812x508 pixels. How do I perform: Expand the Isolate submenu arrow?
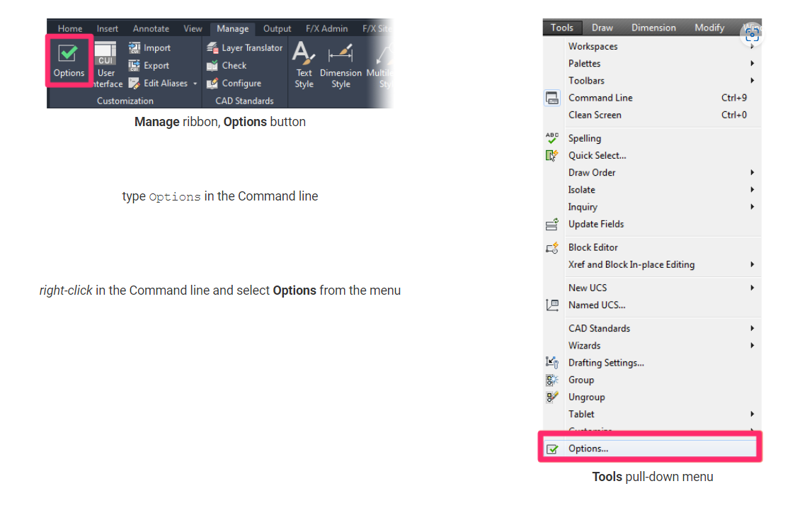[x=752, y=190]
